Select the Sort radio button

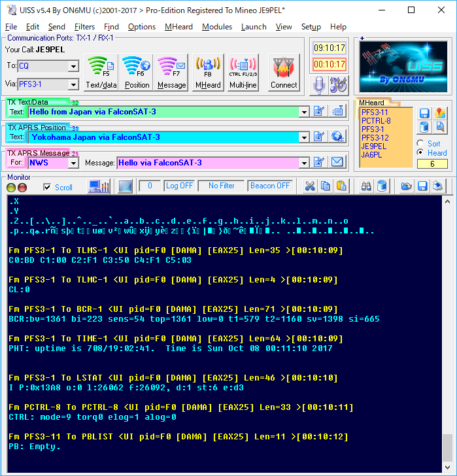click(420, 143)
